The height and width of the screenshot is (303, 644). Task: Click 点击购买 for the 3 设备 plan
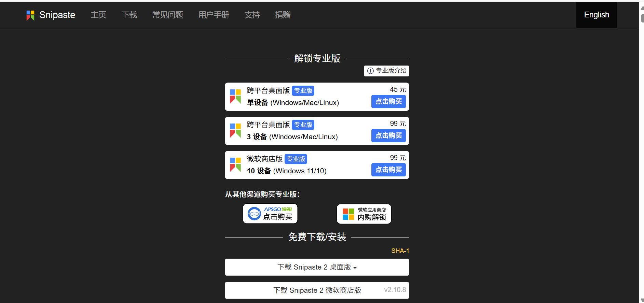(x=388, y=136)
